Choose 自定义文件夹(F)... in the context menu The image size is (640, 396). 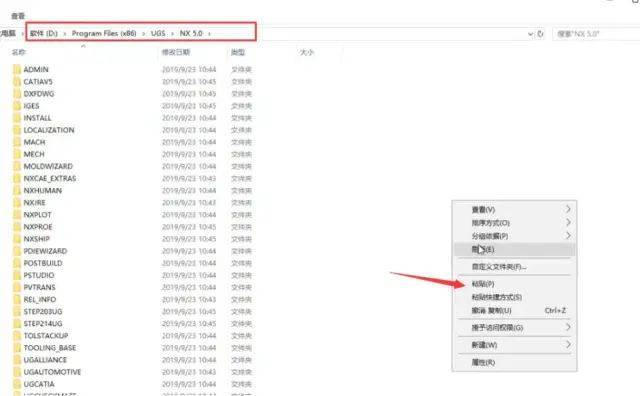tap(514, 267)
